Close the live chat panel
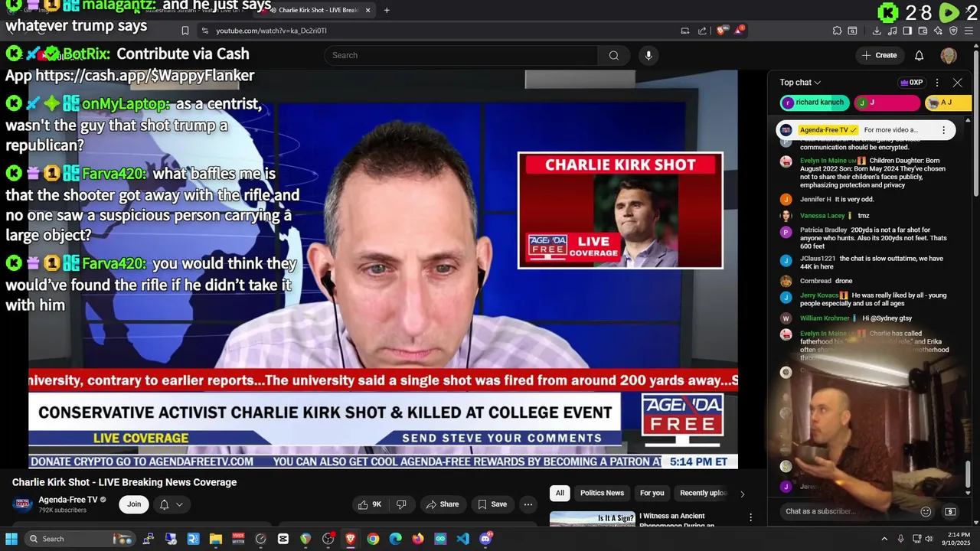Screen dimensions: 980x551 pyautogui.click(x=957, y=83)
